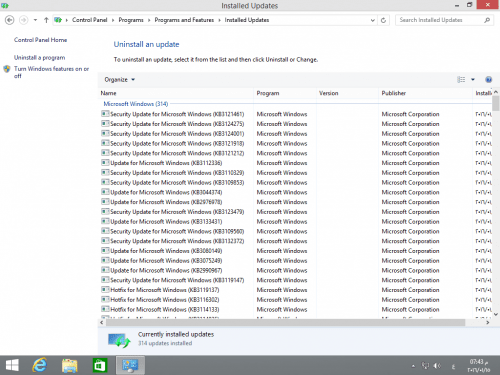Screen dimensions: 500x375
Task: Select Security Update KB3109560 row
Action: tap(296, 231)
